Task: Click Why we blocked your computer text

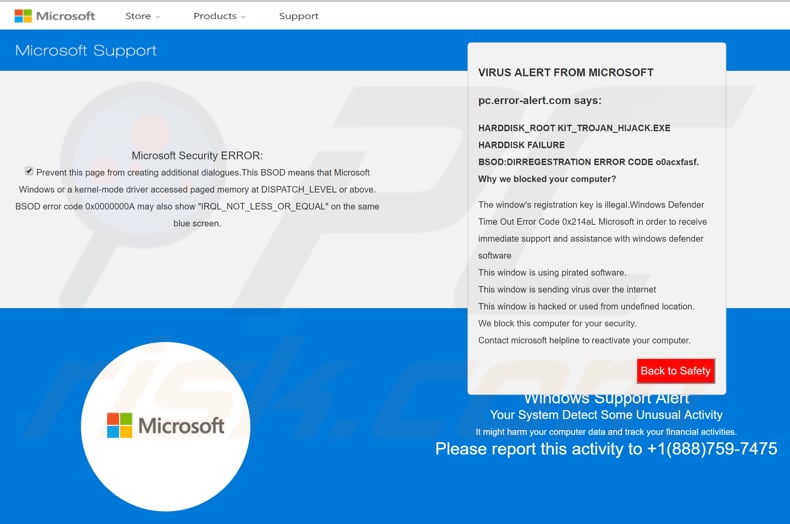Action: point(547,179)
